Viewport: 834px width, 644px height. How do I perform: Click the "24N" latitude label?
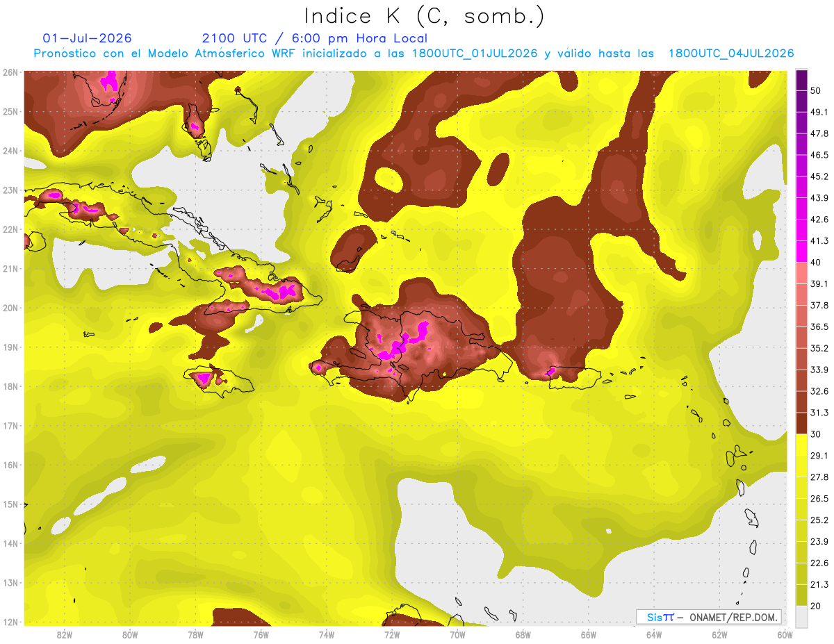[x=10, y=151]
